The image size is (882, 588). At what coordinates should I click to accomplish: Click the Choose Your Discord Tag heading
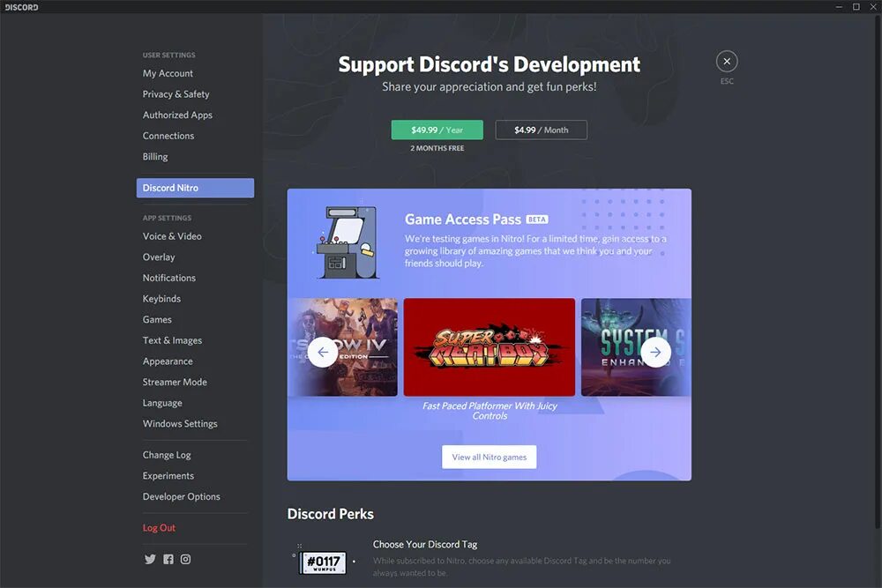coord(425,544)
